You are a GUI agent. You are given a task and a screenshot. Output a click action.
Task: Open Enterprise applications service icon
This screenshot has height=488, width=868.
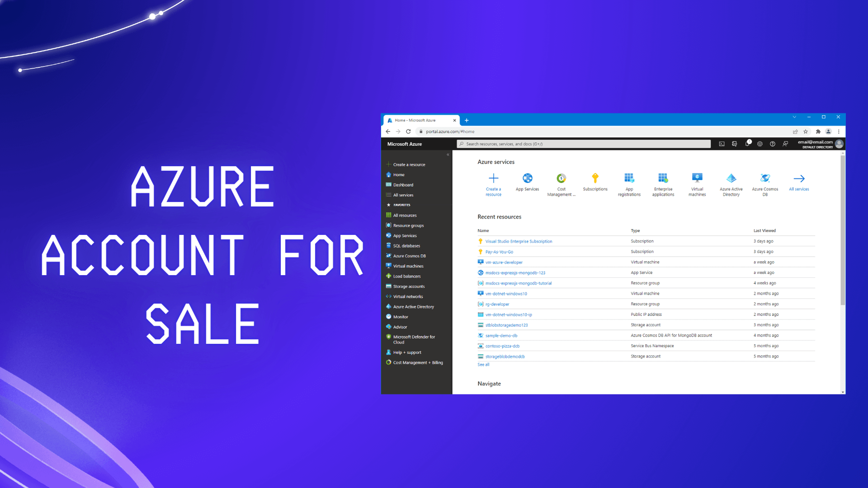(663, 178)
